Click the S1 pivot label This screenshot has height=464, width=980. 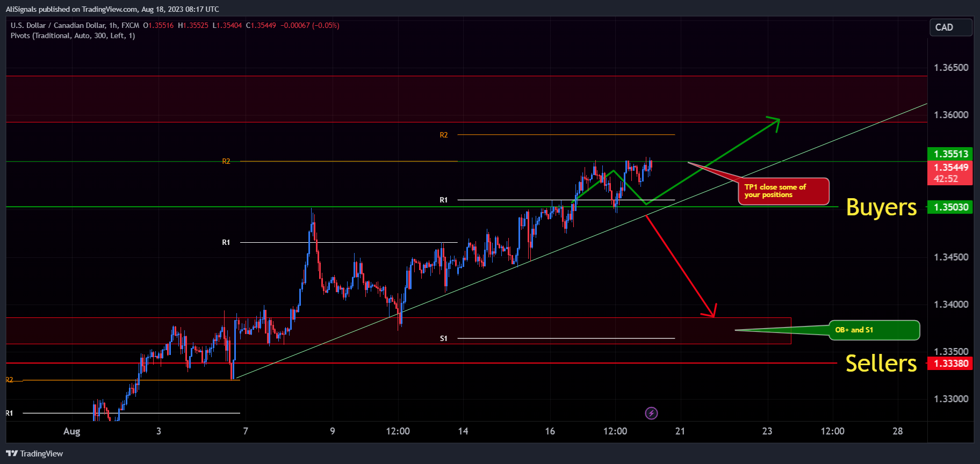[444, 338]
